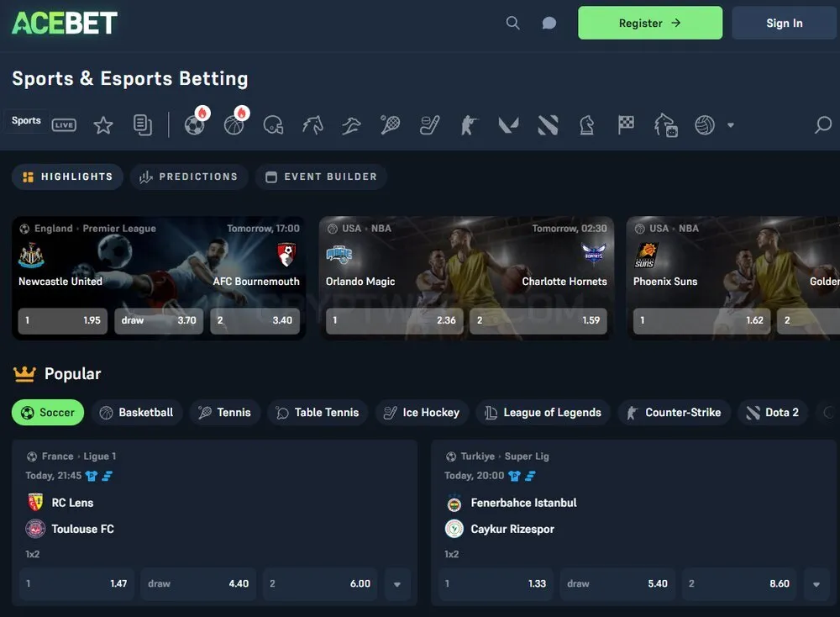
Task: Bet on RC Lens at 1.47
Action: pos(76,583)
